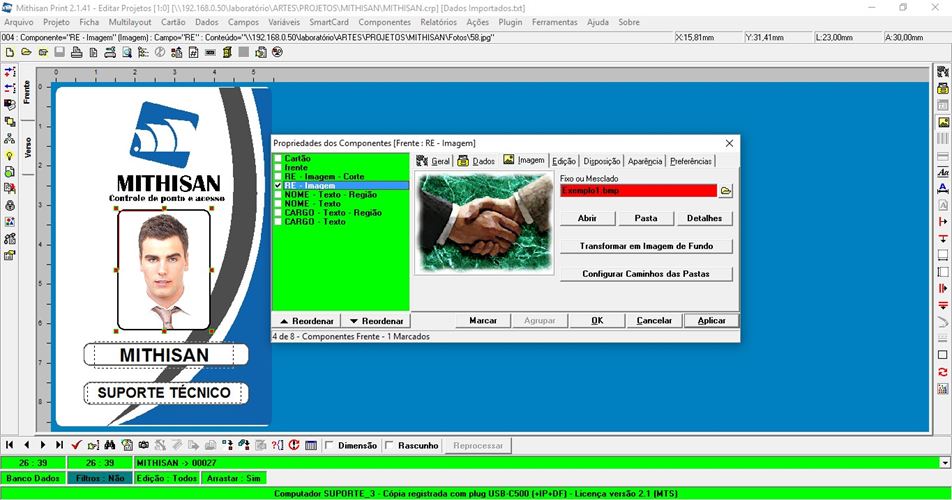Go to previous record arrow

[26, 445]
